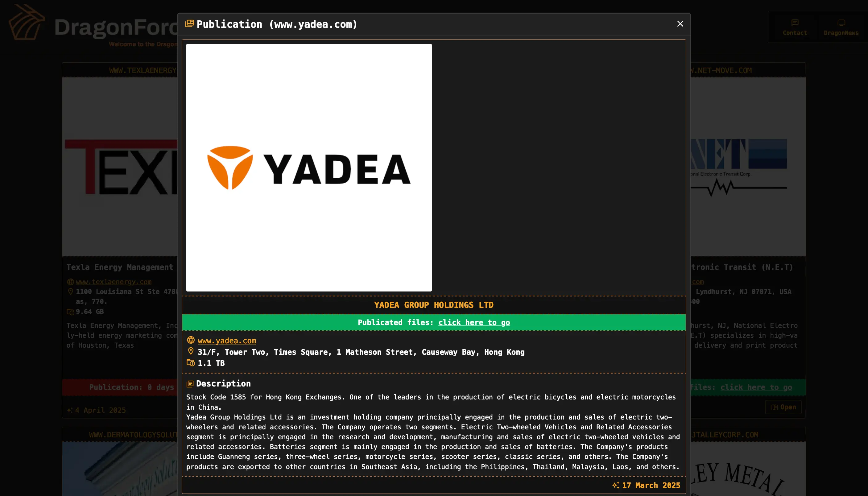The image size is (868, 496).
Task: Click the Description section icon
Action: [x=190, y=384]
